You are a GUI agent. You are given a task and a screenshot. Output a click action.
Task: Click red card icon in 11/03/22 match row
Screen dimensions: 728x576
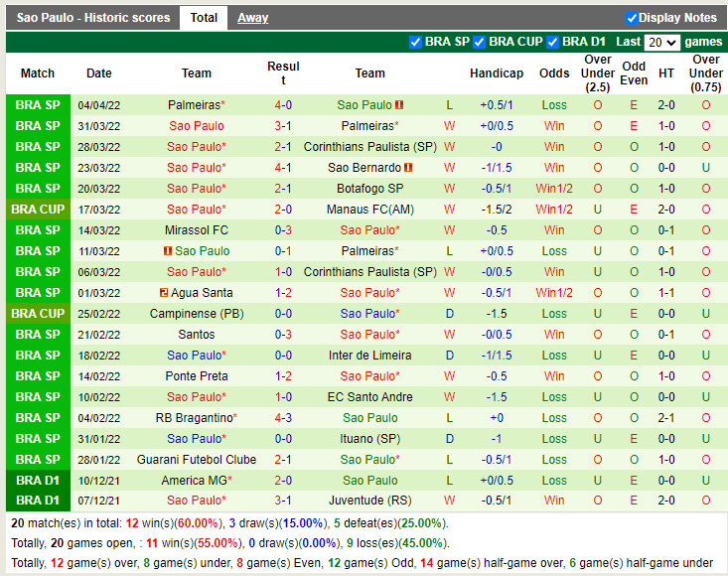click(x=167, y=251)
